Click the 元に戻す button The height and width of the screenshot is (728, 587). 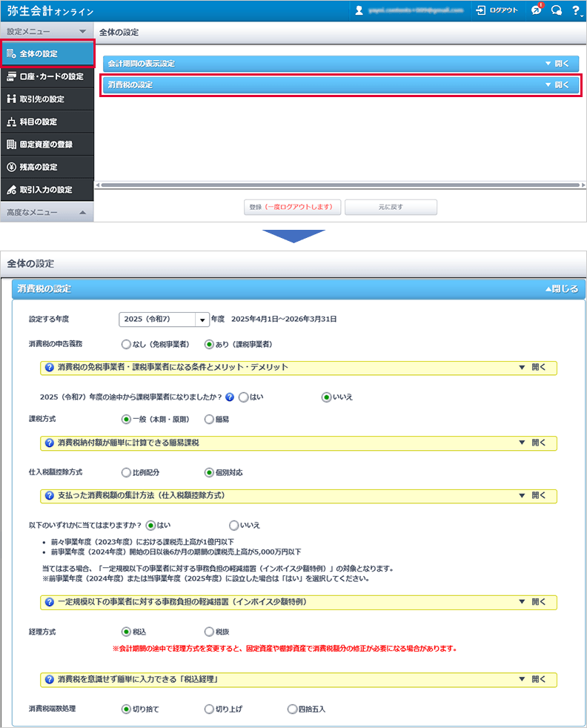point(391,207)
